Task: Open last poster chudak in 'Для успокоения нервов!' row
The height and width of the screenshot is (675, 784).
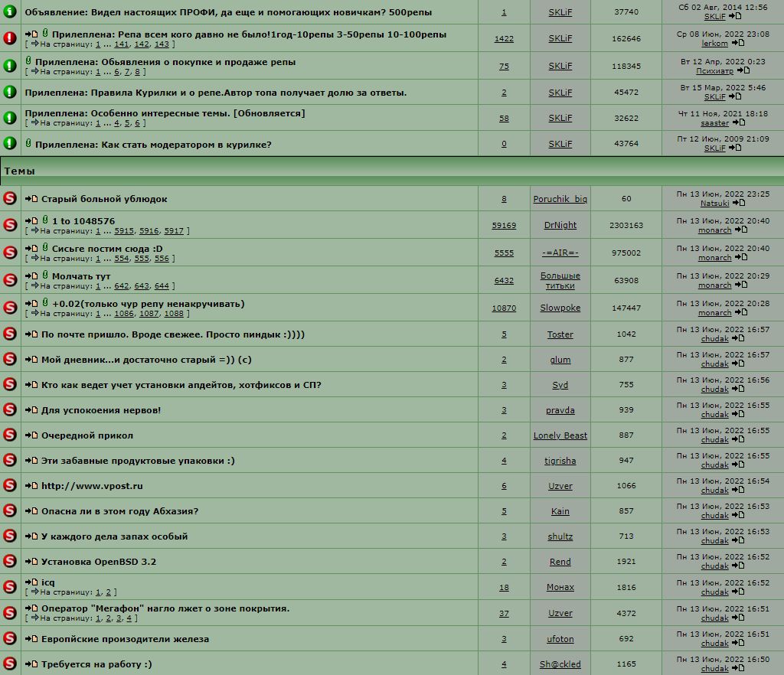Action: (x=714, y=414)
